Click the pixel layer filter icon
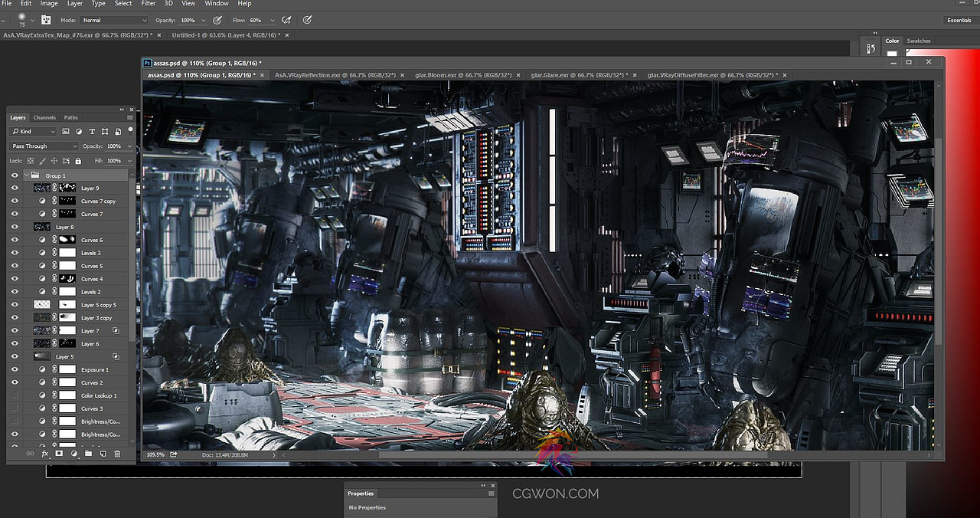The image size is (980, 518). point(66,131)
